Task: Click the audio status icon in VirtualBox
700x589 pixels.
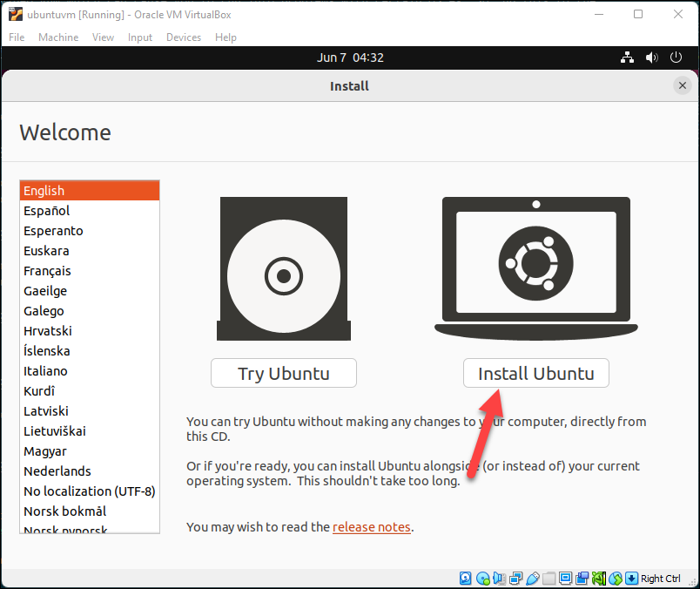Action: [x=499, y=579]
